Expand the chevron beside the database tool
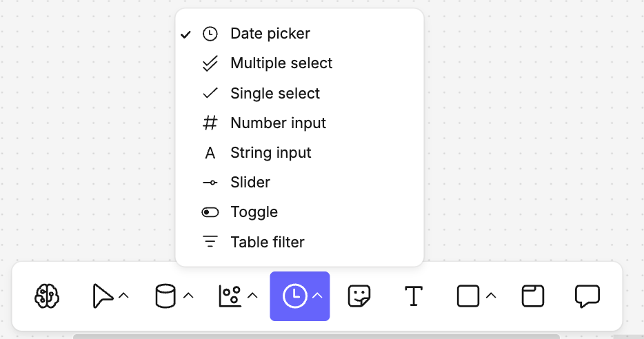This screenshot has width=644, height=339. point(188,296)
